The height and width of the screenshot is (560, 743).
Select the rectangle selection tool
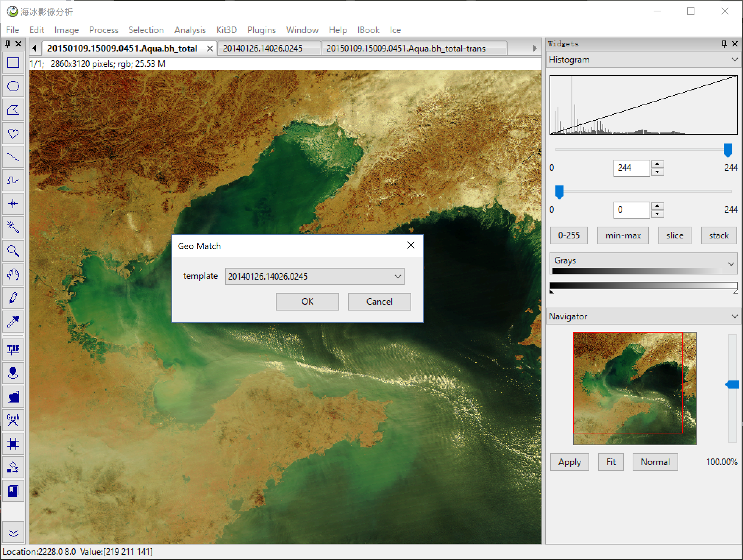13,63
